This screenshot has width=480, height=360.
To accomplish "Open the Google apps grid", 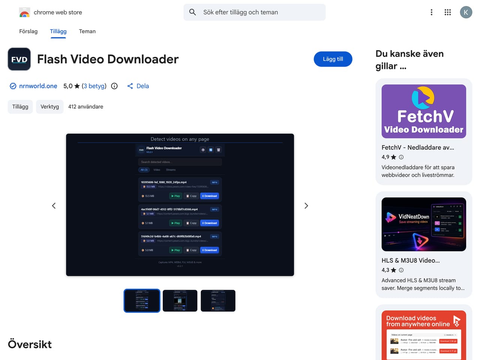I will (x=448, y=12).
